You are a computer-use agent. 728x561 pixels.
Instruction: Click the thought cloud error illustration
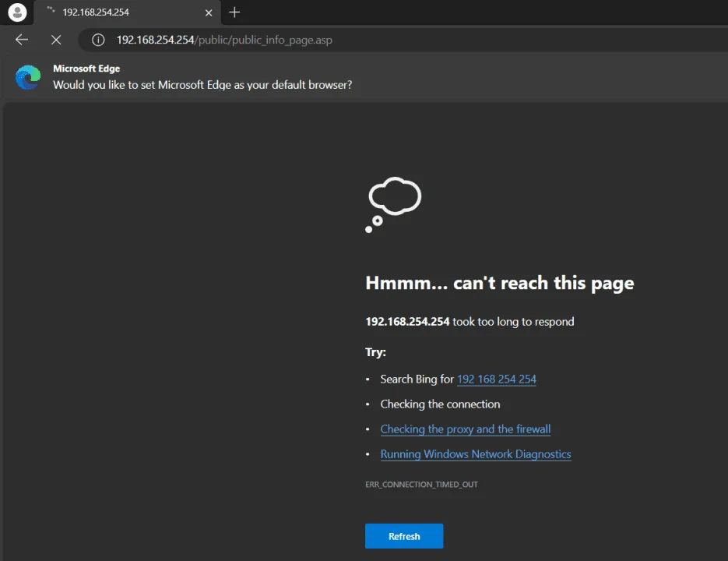(393, 204)
